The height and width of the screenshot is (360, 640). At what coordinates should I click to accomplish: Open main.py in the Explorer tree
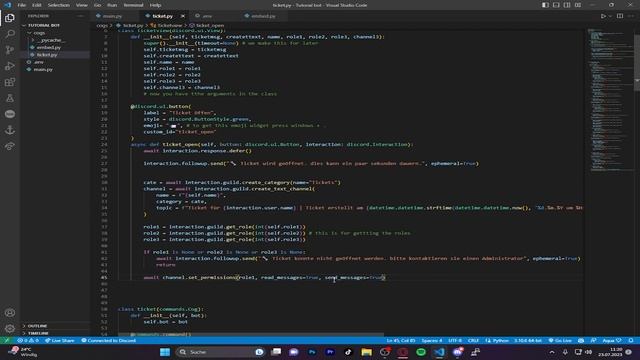click(43, 69)
